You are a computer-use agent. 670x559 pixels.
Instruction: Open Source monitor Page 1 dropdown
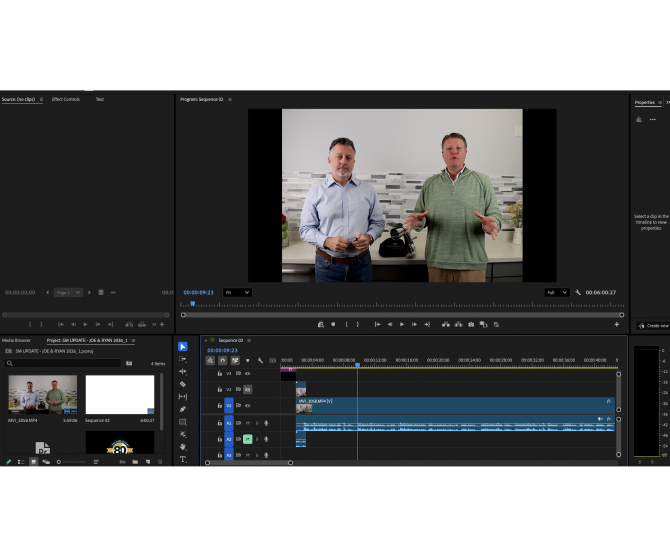pyautogui.click(x=68, y=292)
